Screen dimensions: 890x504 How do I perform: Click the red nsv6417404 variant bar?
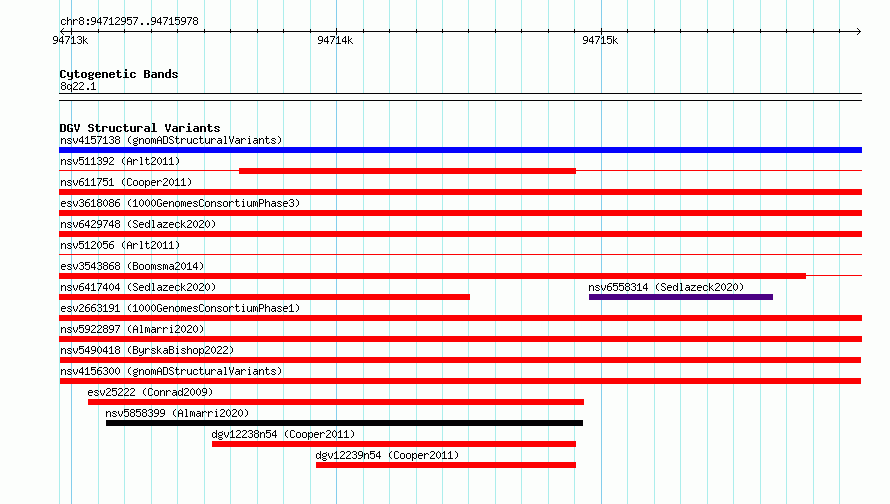click(x=265, y=297)
